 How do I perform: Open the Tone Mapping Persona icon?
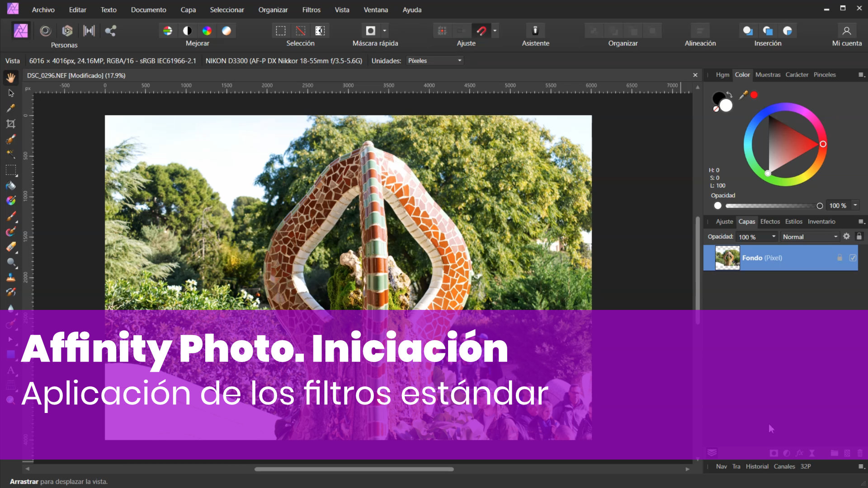pyautogui.click(x=89, y=31)
